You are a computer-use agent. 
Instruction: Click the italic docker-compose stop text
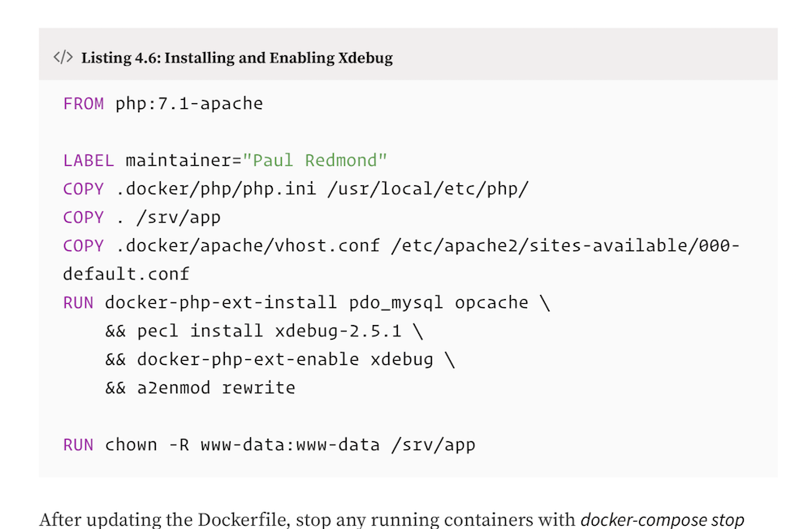point(663,520)
